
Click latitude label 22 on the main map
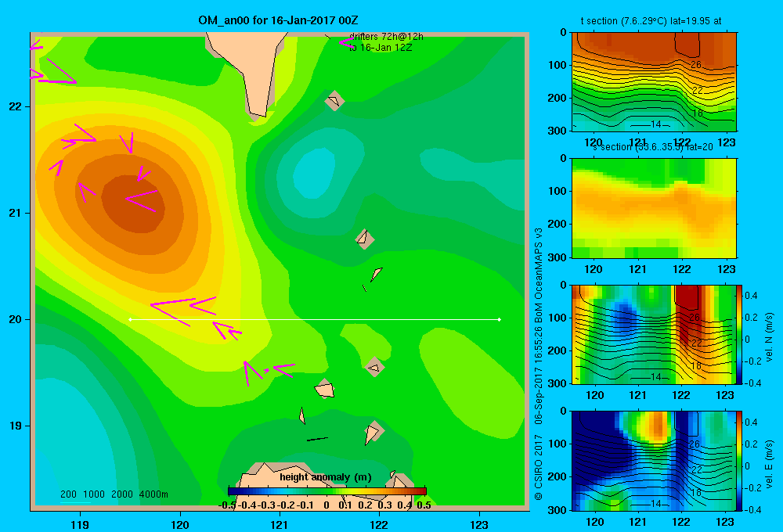[x=16, y=107]
